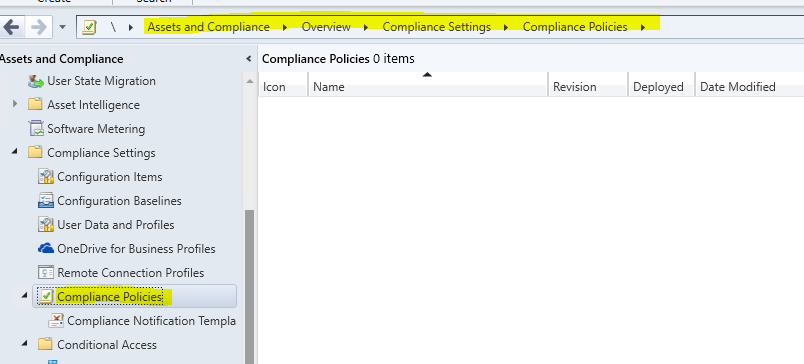
Task: Click the Asset Intelligence folder icon
Action: (35, 105)
